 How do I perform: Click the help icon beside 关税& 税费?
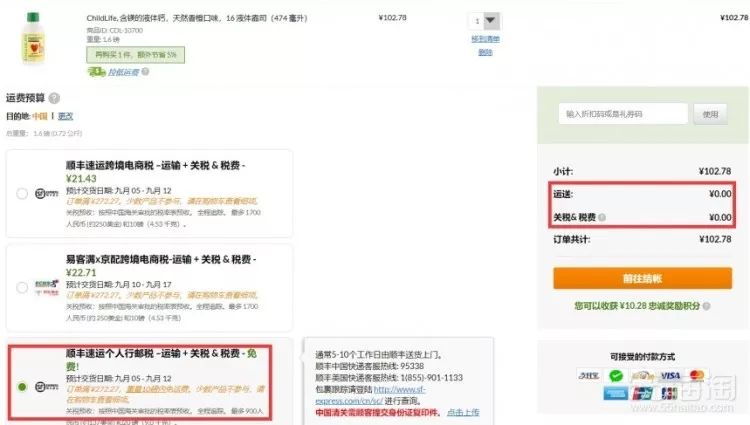602,218
